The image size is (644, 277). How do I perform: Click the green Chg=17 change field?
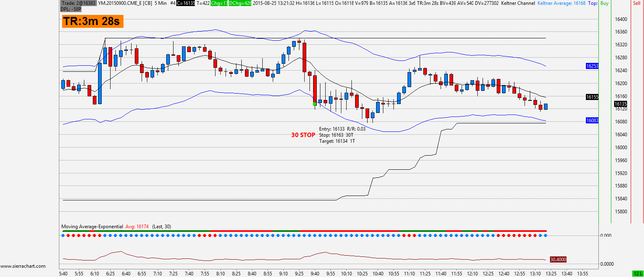tap(220, 3)
